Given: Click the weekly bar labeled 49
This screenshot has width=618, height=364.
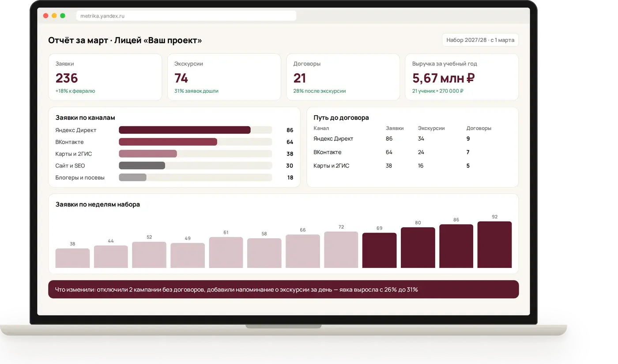Looking at the screenshot, I should pyautogui.click(x=188, y=255).
